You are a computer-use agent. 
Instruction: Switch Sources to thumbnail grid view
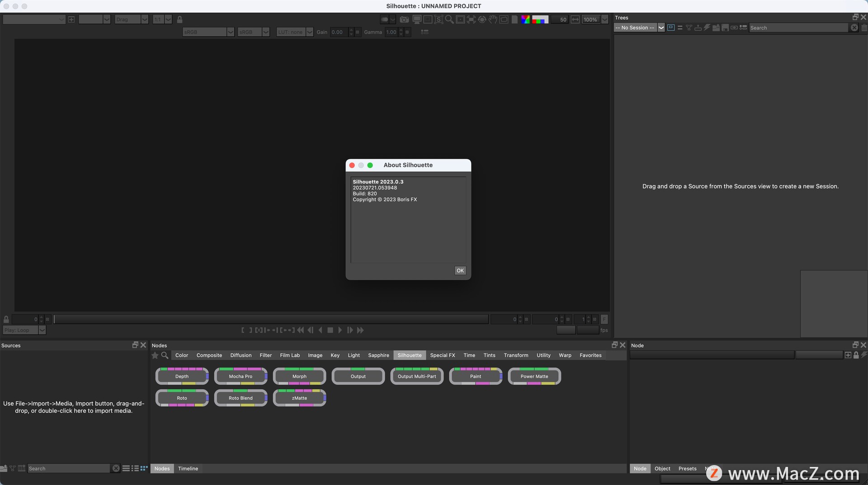coord(144,468)
